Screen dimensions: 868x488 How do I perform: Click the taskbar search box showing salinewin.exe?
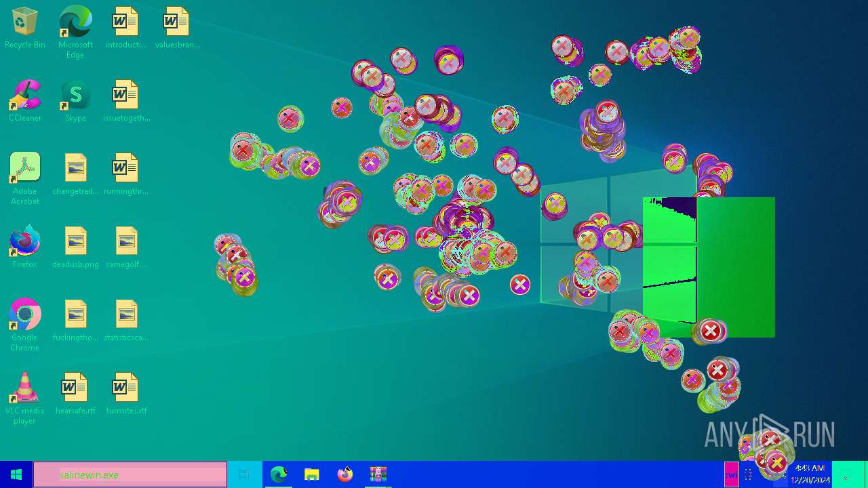(130, 474)
